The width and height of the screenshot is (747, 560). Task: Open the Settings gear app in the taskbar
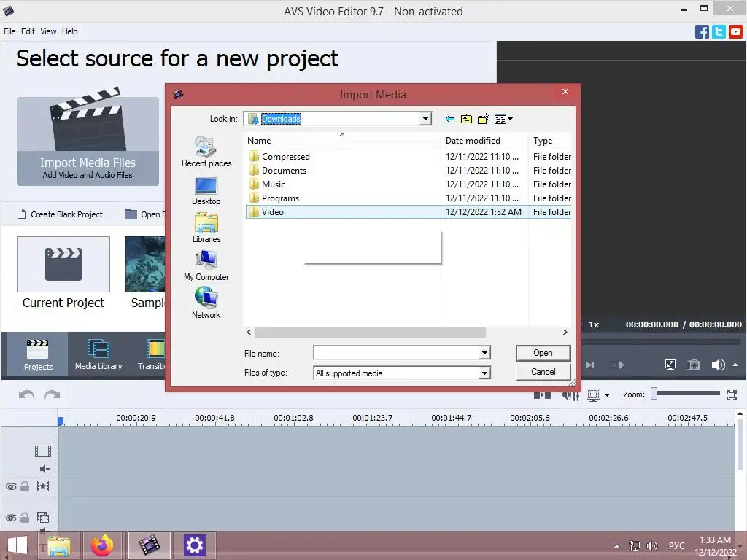(194, 545)
